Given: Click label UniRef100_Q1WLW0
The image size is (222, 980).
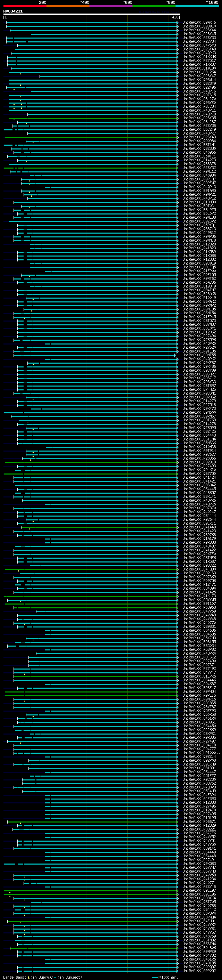Looking at the screenshot, I should (x=199, y=68).
